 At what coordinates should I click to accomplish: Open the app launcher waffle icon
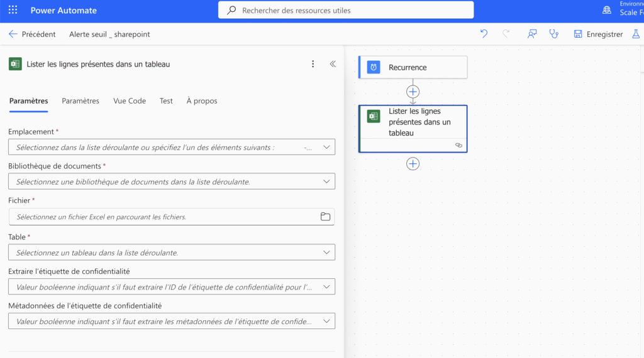13,11
